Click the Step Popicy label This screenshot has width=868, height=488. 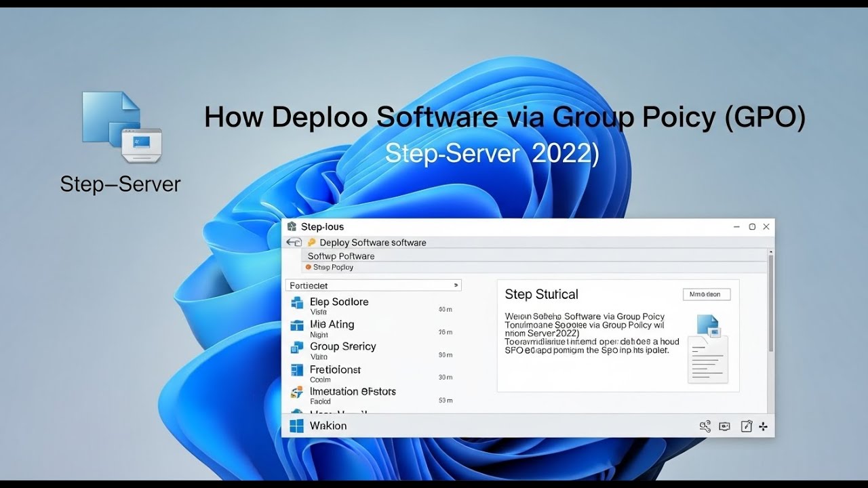click(333, 267)
